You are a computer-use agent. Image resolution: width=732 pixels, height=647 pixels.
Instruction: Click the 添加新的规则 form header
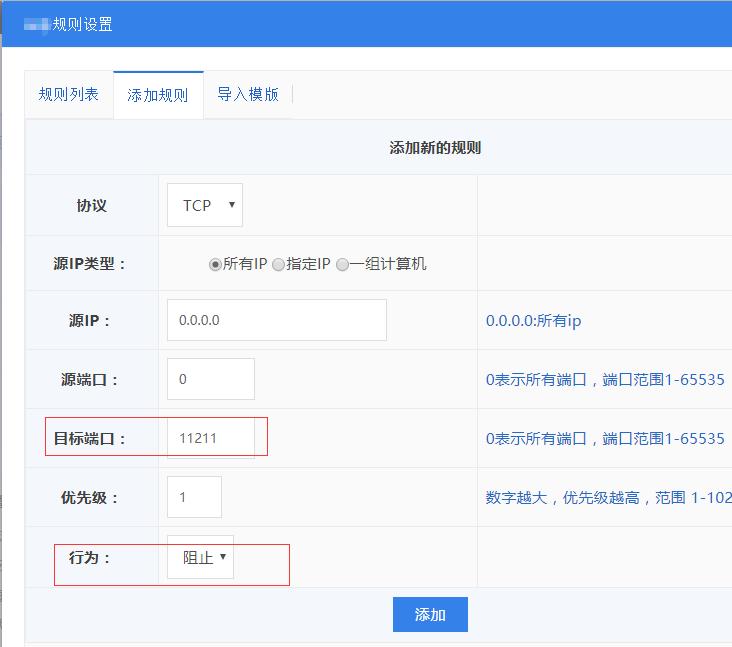[x=434, y=148]
